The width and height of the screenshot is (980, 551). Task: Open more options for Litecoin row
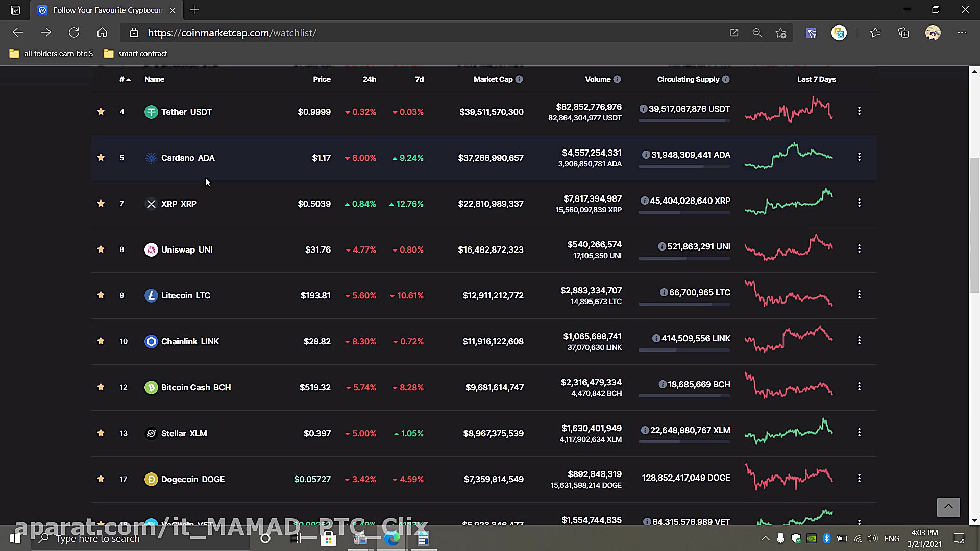click(x=859, y=294)
